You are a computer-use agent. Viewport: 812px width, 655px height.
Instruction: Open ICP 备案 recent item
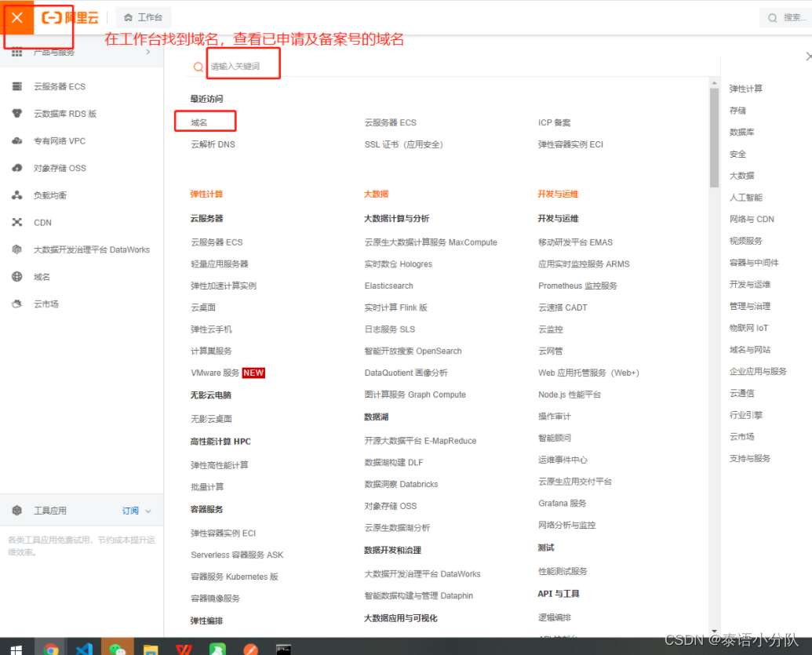[x=554, y=122]
